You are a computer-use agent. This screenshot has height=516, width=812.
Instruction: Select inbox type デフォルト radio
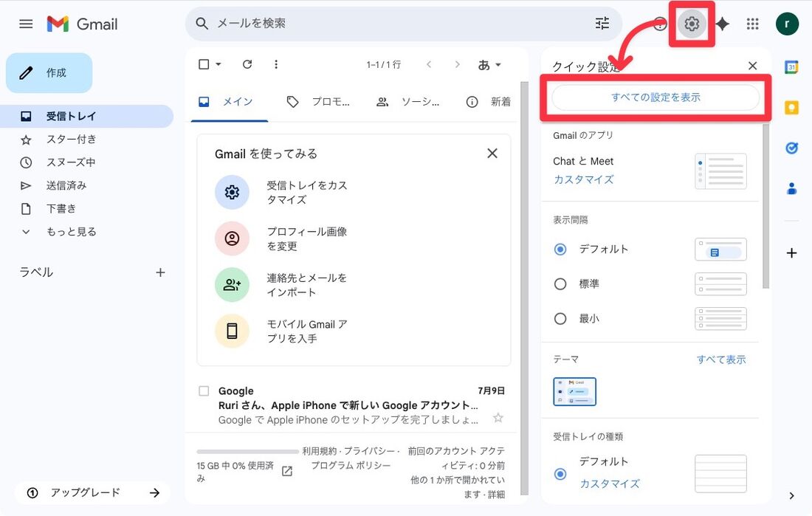pyautogui.click(x=560, y=474)
